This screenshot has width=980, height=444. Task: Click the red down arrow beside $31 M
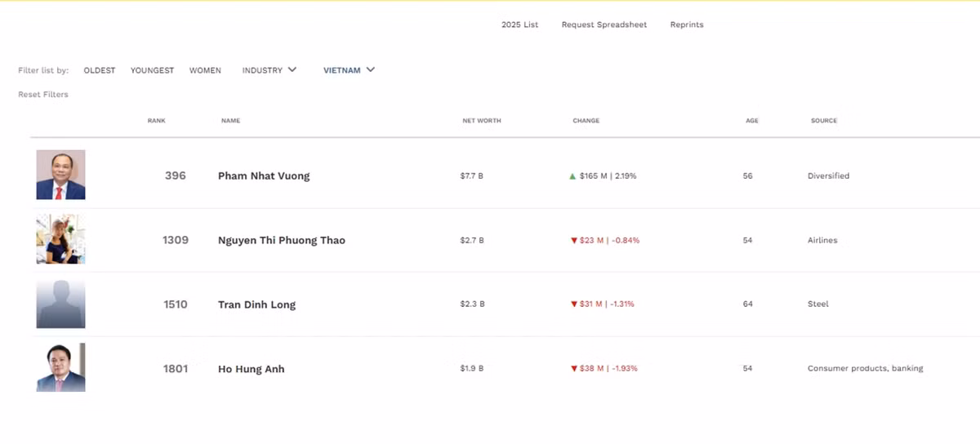coord(574,304)
